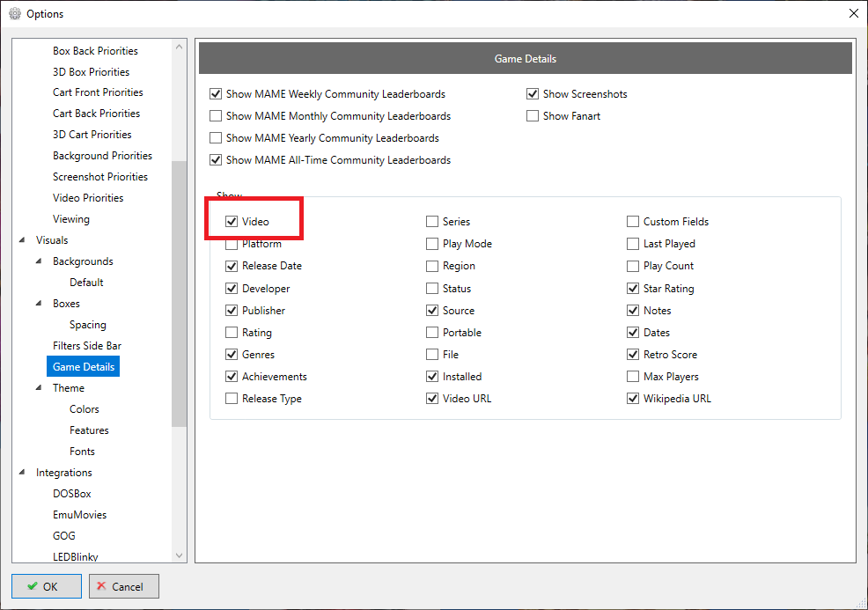The image size is (868, 610).
Task: Uncheck the Video URL checkbox
Action: [432, 399]
